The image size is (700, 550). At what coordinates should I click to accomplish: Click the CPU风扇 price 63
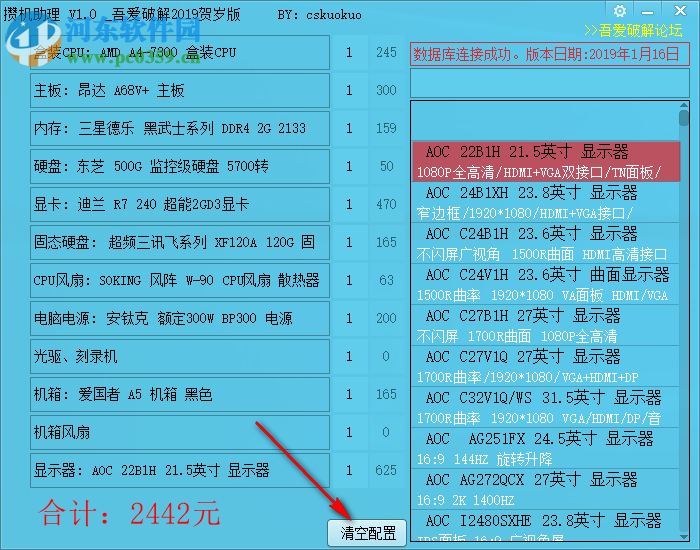coord(387,280)
